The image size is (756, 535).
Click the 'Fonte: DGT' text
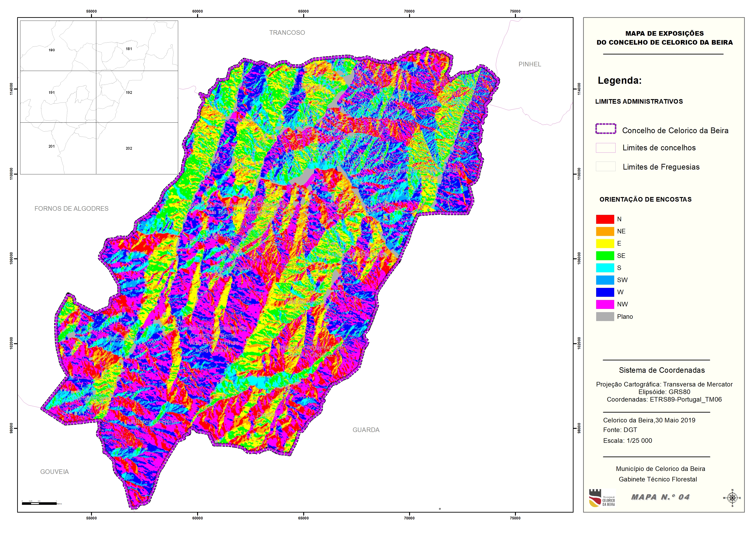pos(620,430)
